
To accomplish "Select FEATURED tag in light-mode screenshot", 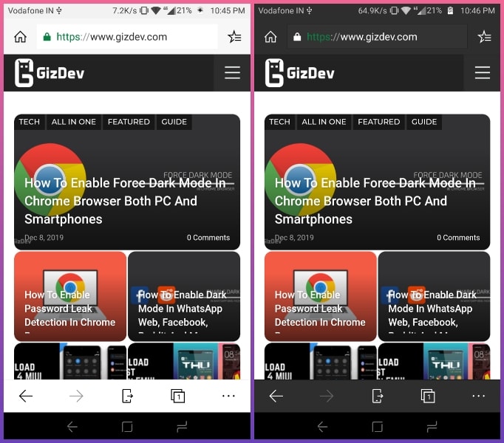I will (129, 122).
